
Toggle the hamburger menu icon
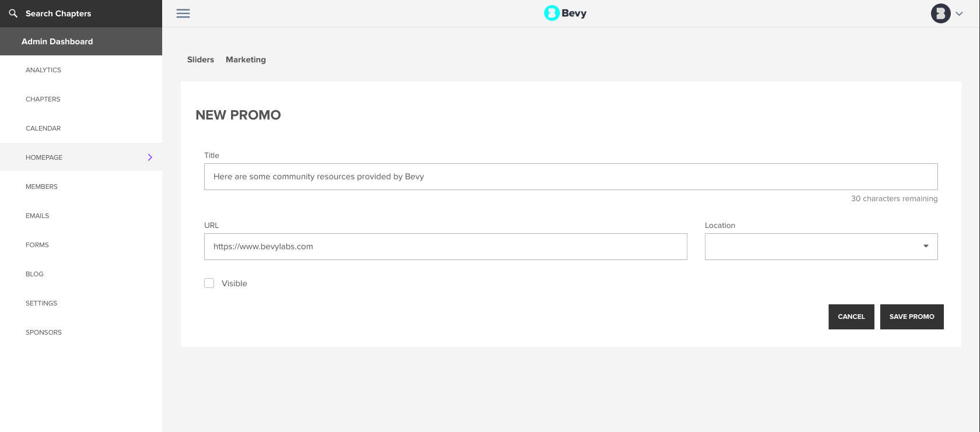pyautogui.click(x=183, y=13)
